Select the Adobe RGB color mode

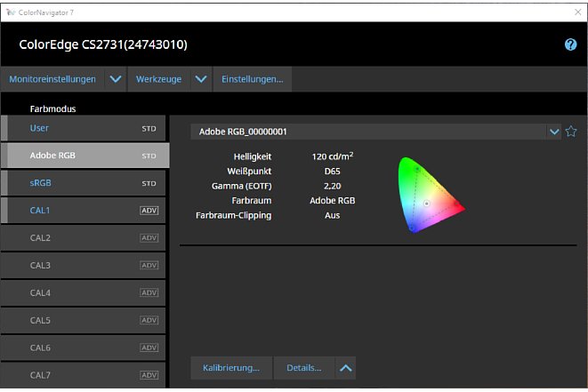85,156
